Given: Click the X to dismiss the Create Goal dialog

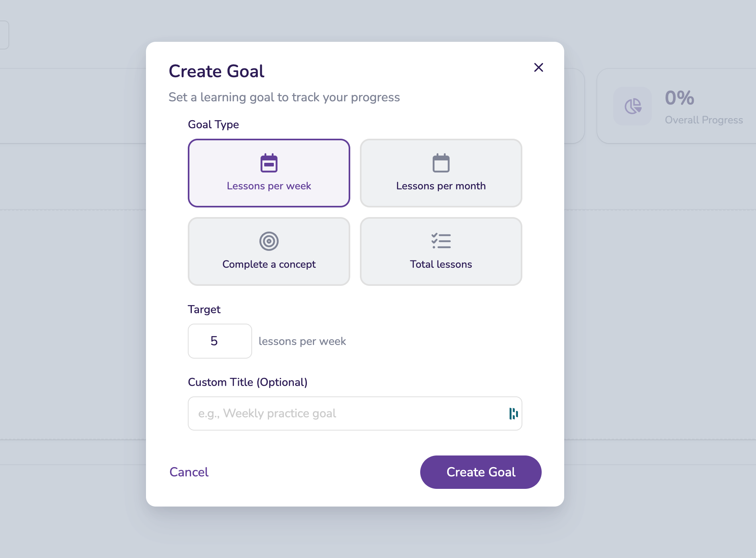Looking at the screenshot, I should pyautogui.click(x=539, y=68).
